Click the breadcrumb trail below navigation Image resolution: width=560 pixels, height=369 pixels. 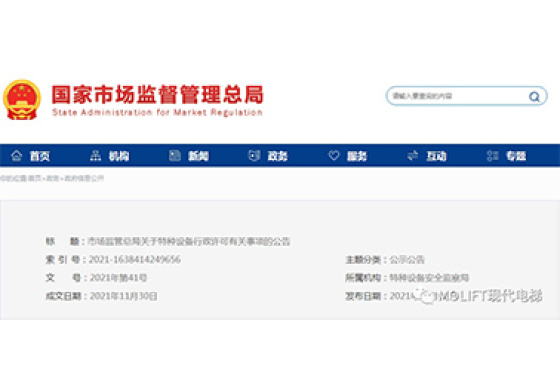tap(52, 178)
